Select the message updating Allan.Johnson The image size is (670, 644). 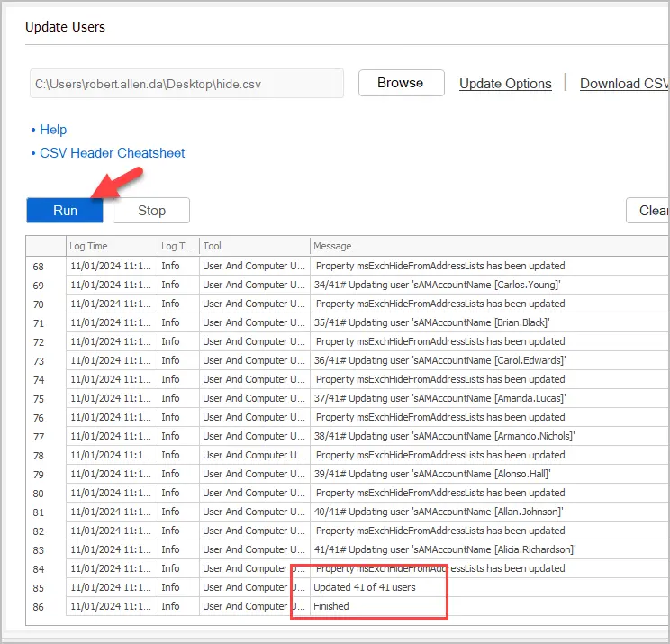[x=439, y=512]
